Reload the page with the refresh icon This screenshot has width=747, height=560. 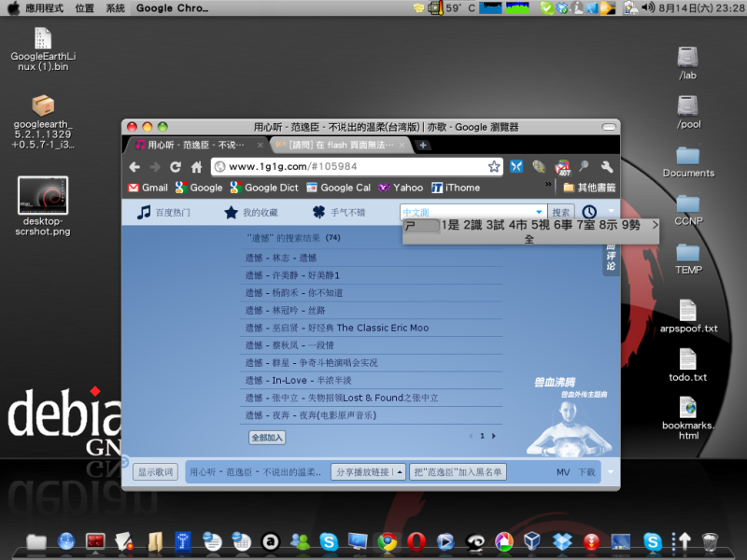tap(176, 167)
